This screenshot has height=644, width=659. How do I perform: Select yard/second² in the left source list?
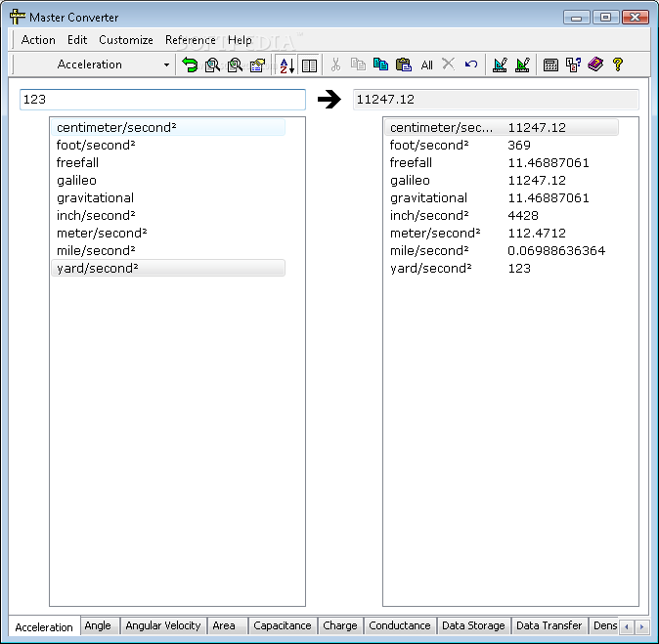click(x=168, y=268)
